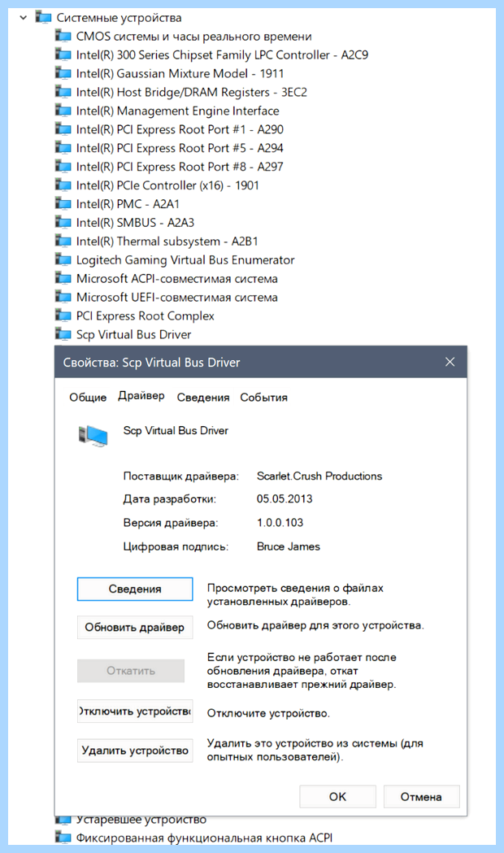Click digital signer name Bruce James

point(288,546)
